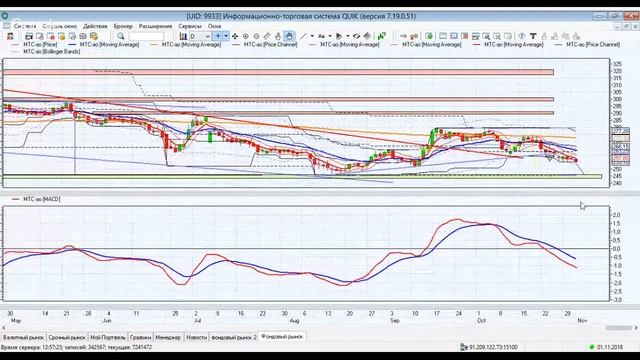This screenshot has height=360, width=640.
Task: Switch to Срочный рынок tab
Action: click(x=67, y=338)
